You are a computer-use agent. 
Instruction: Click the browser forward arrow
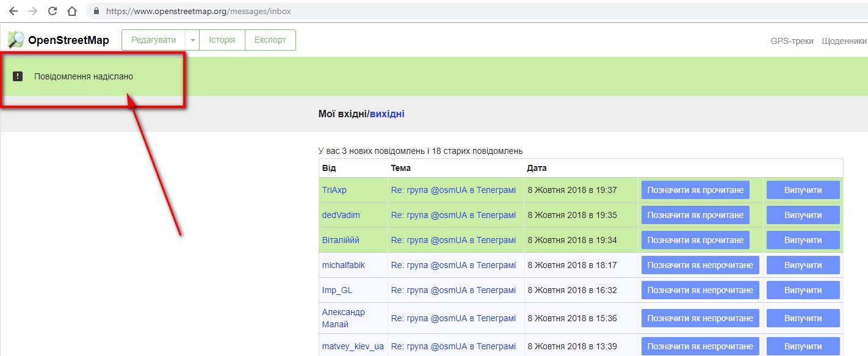point(33,11)
